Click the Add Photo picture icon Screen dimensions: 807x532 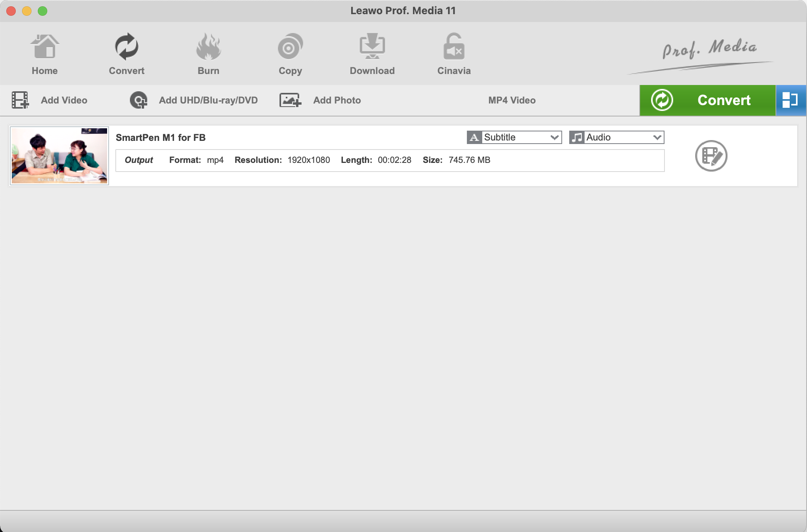[x=290, y=100]
